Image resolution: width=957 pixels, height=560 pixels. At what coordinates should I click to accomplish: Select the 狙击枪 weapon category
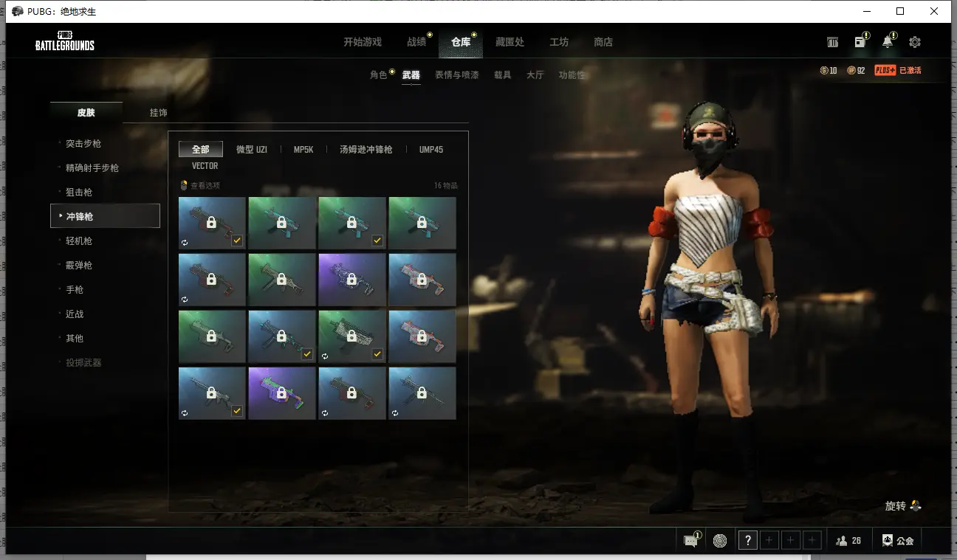(79, 193)
